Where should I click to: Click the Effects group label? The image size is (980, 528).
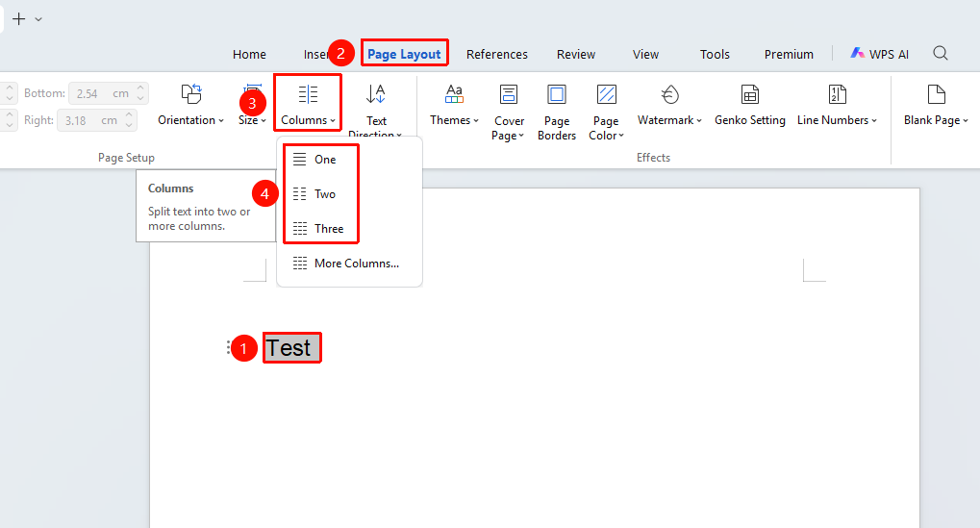pyautogui.click(x=653, y=158)
